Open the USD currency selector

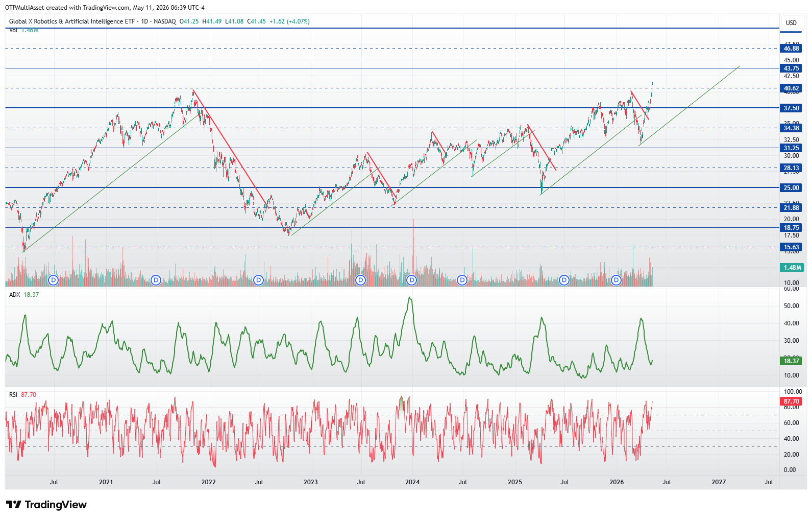(791, 22)
